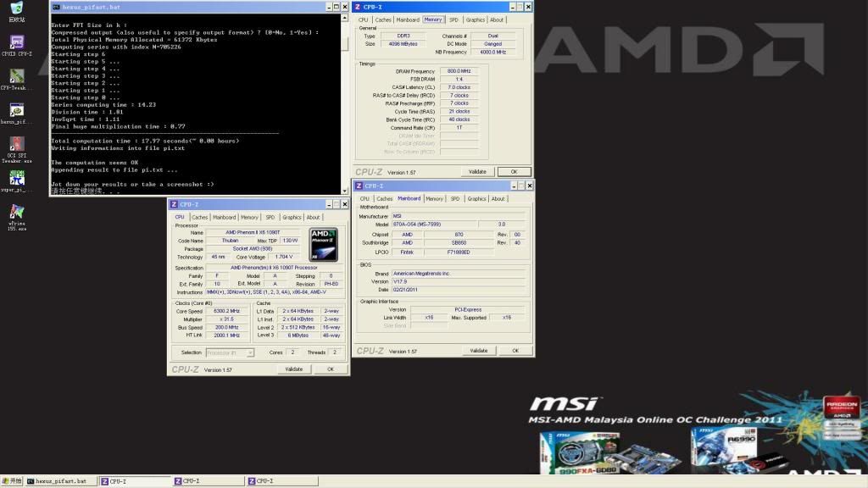The width and height of the screenshot is (868, 488).
Task: Open the Start menu on the taskbar
Action: point(11,481)
